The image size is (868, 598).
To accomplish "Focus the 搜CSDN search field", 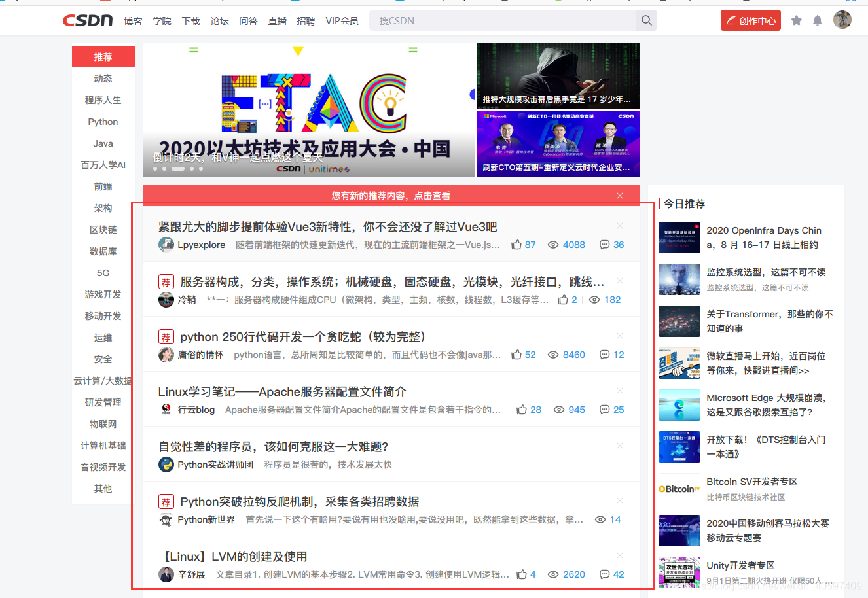I will [503, 20].
